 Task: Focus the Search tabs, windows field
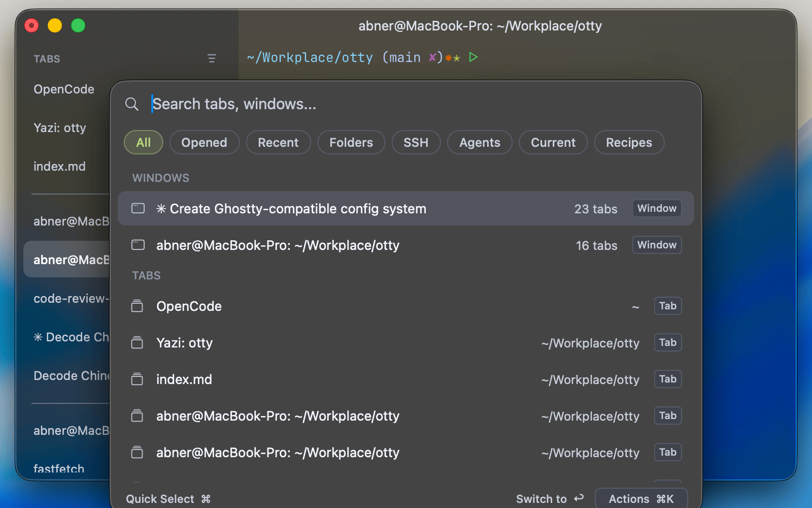pyautogui.click(x=406, y=104)
